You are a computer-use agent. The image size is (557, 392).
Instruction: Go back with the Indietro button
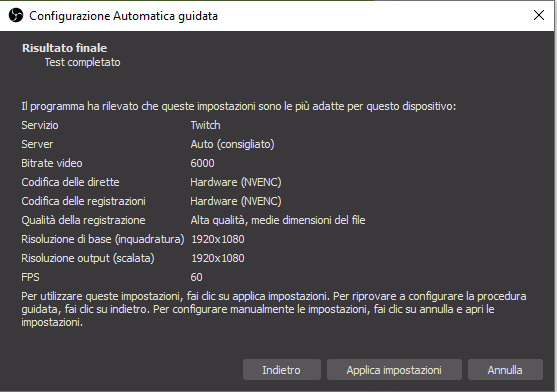[x=282, y=370]
